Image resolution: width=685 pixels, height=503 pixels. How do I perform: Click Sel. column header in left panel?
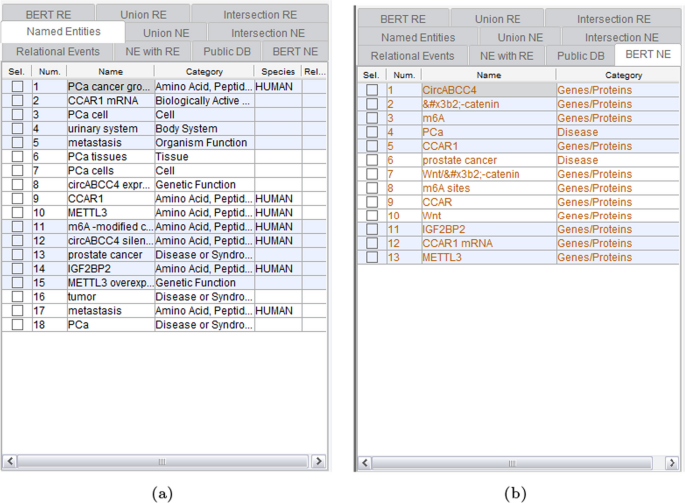pyautogui.click(x=17, y=72)
